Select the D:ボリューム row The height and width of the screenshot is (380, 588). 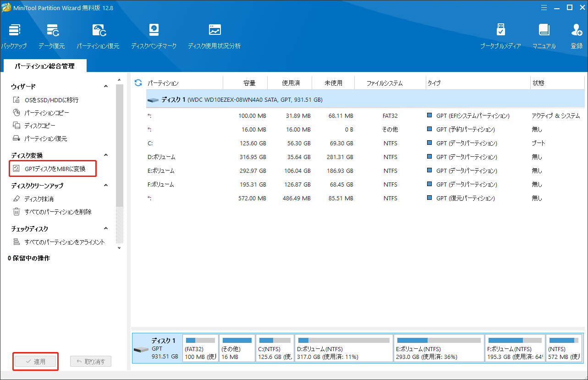[365, 157]
